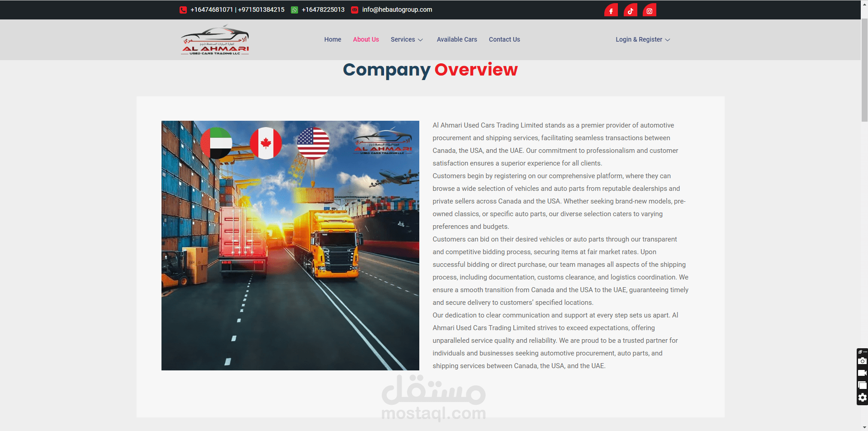Start recording with the video camera icon
The width and height of the screenshot is (868, 431).
862,373
